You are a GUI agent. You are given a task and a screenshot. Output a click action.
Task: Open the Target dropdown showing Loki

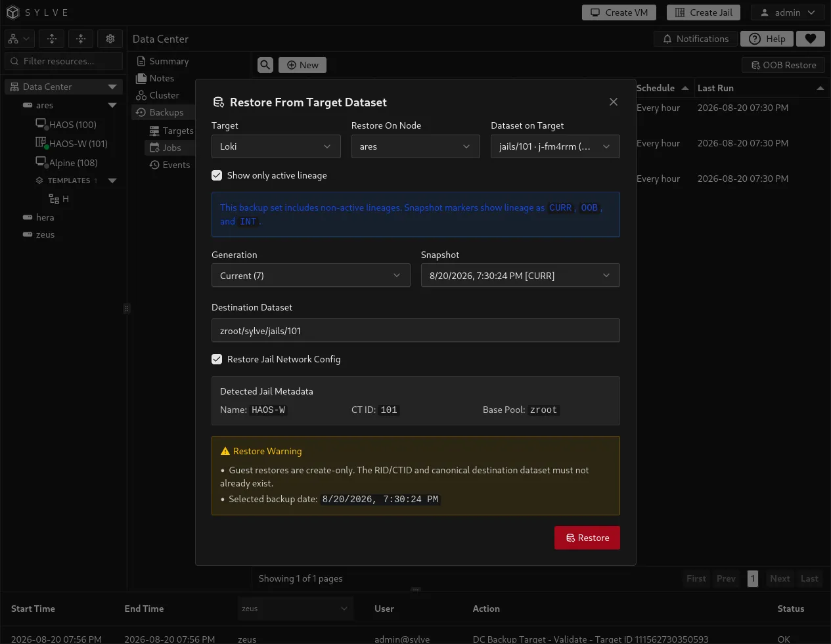point(276,146)
